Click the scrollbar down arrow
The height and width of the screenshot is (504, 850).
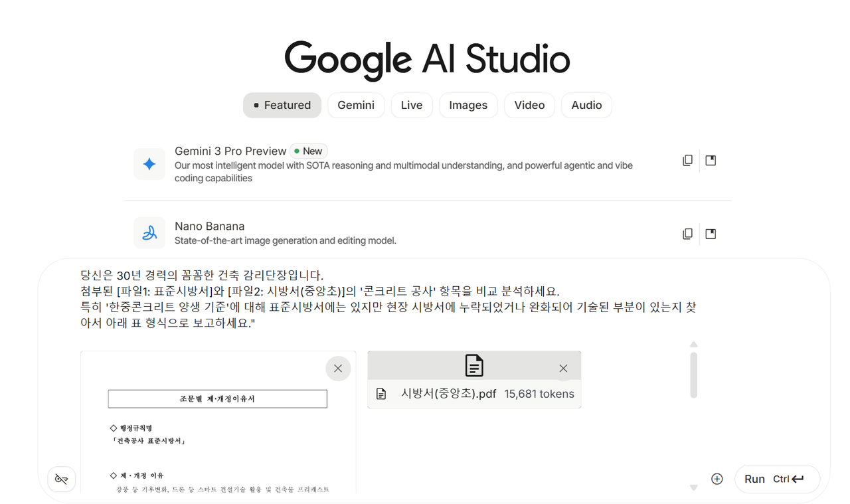click(693, 487)
